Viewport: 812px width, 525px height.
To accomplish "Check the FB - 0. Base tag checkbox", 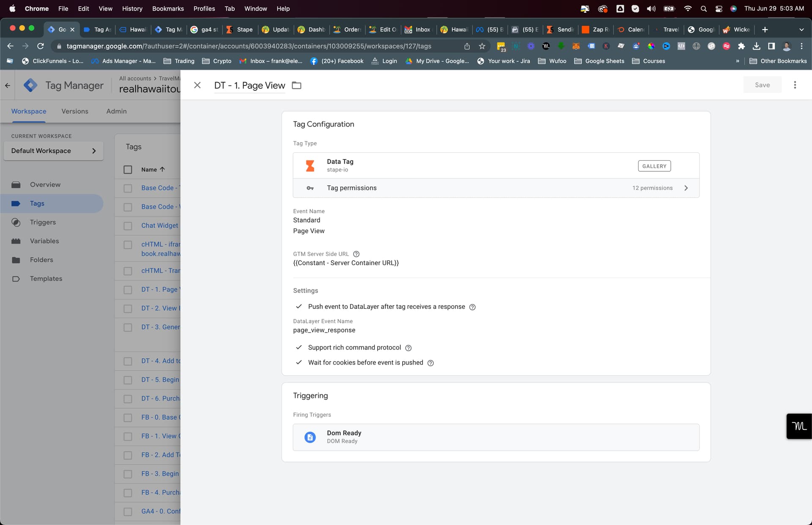I will pyautogui.click(x=128, y=418).
